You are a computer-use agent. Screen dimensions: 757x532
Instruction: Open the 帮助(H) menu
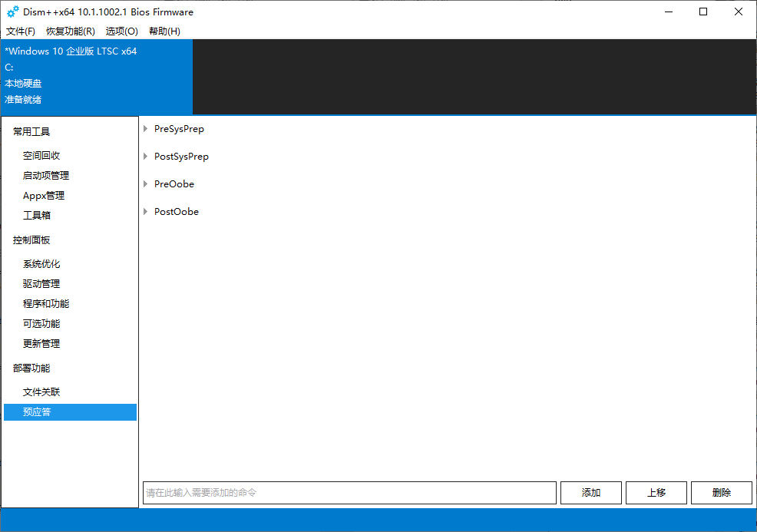click(x=164, y=31)
